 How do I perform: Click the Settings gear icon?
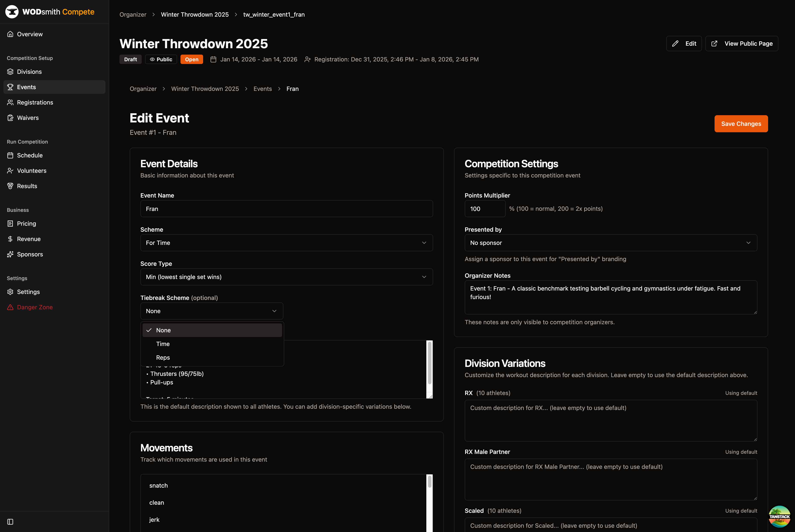point(10,292)
